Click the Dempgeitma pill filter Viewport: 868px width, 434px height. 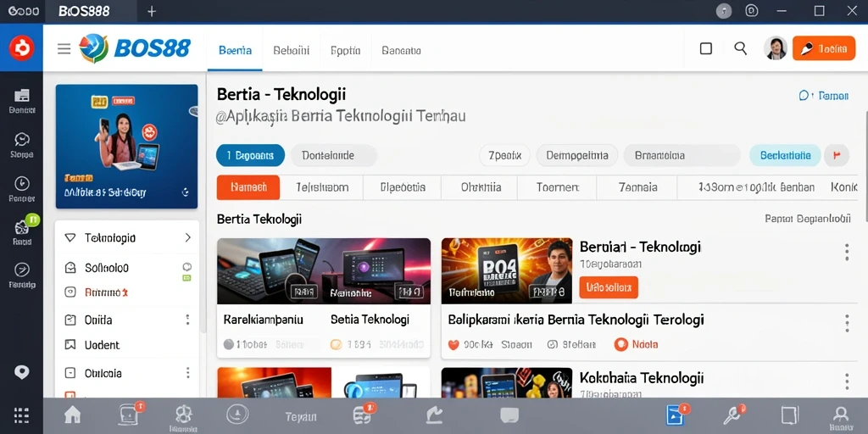tap(576, 156)
